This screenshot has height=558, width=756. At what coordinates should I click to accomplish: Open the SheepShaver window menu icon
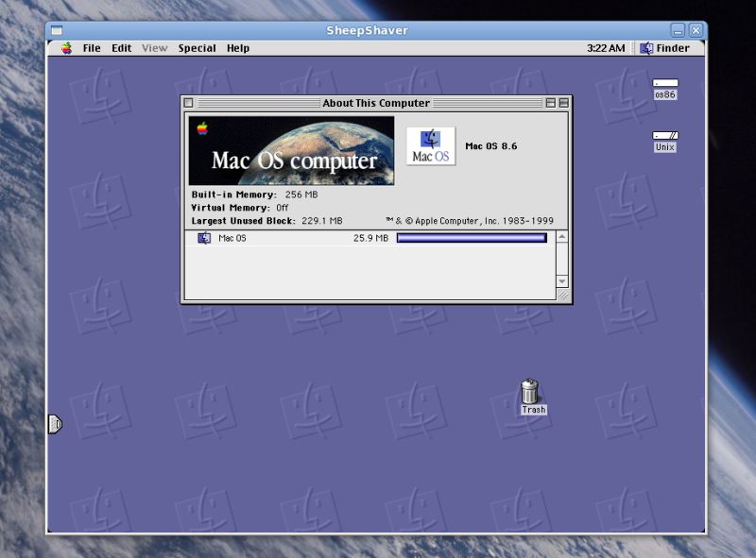click(57, 30)
